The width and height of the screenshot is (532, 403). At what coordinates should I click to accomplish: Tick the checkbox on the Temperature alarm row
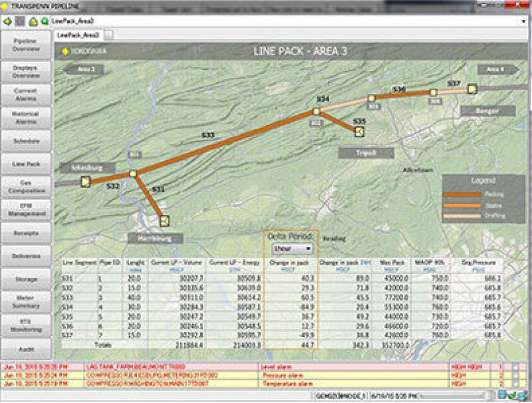515,384
